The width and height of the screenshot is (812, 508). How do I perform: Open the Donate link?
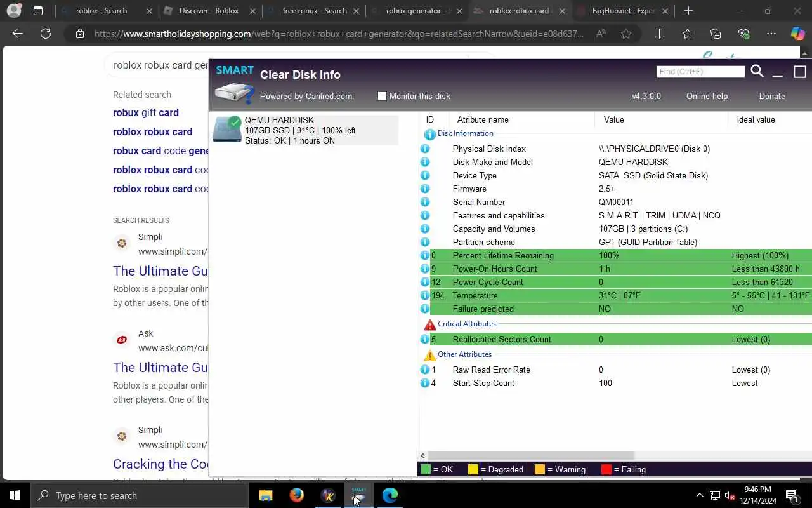click(x=772, y=97)
